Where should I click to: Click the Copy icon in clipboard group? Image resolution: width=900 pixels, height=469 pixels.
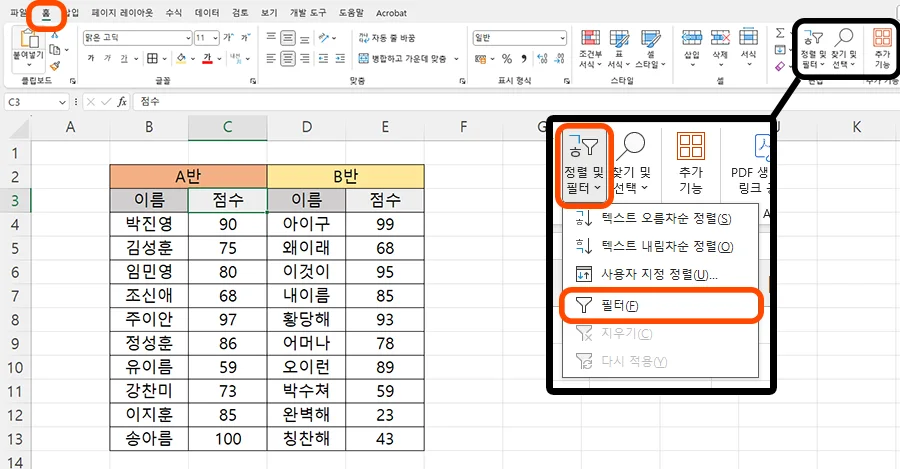click(x=55, y=50)
